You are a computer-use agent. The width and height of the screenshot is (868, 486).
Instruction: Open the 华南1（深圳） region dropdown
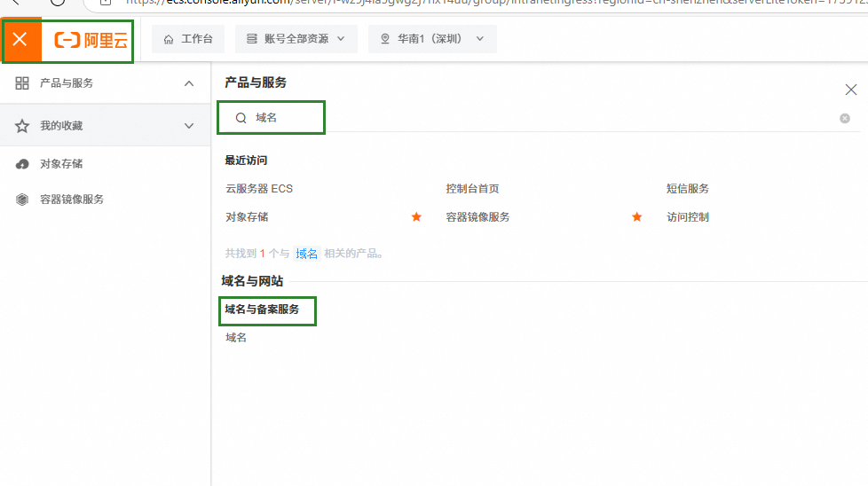pos(432,39)
